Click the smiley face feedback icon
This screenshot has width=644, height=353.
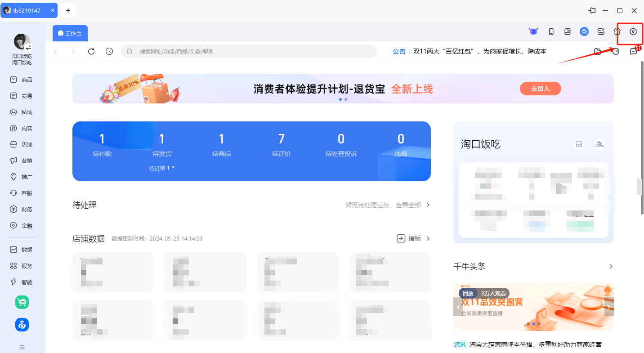(x=616, y=51)
